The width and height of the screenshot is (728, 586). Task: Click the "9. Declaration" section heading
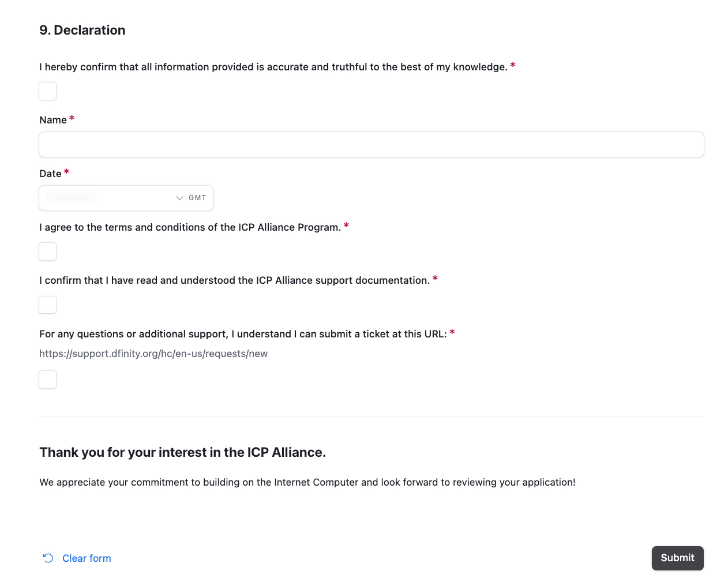[82, 30]
